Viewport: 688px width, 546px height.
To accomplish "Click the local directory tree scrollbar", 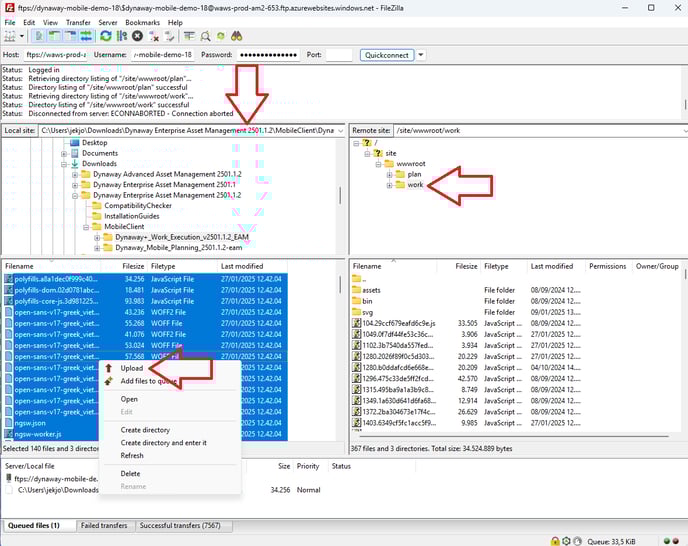I will click(x=340, y=195).
